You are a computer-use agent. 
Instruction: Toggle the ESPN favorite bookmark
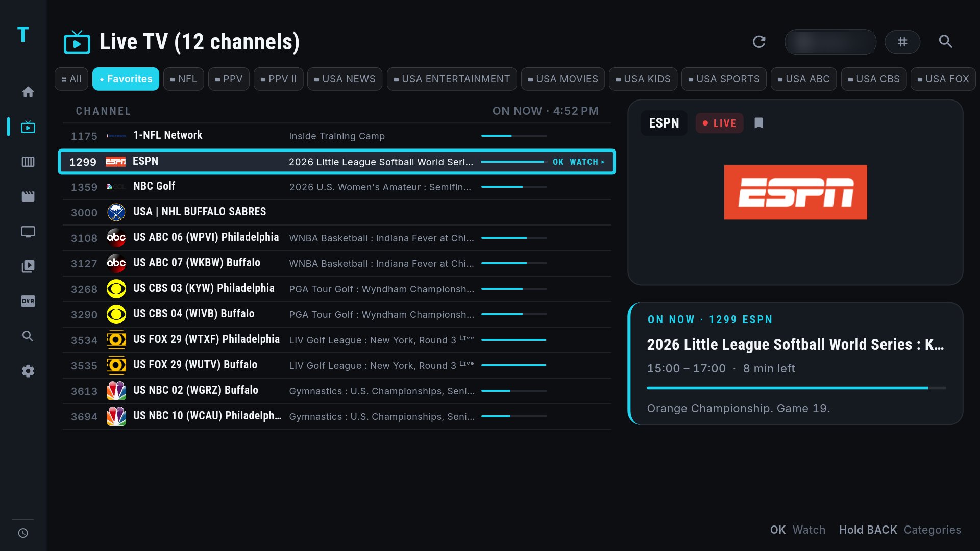click(x=759, y=123)
